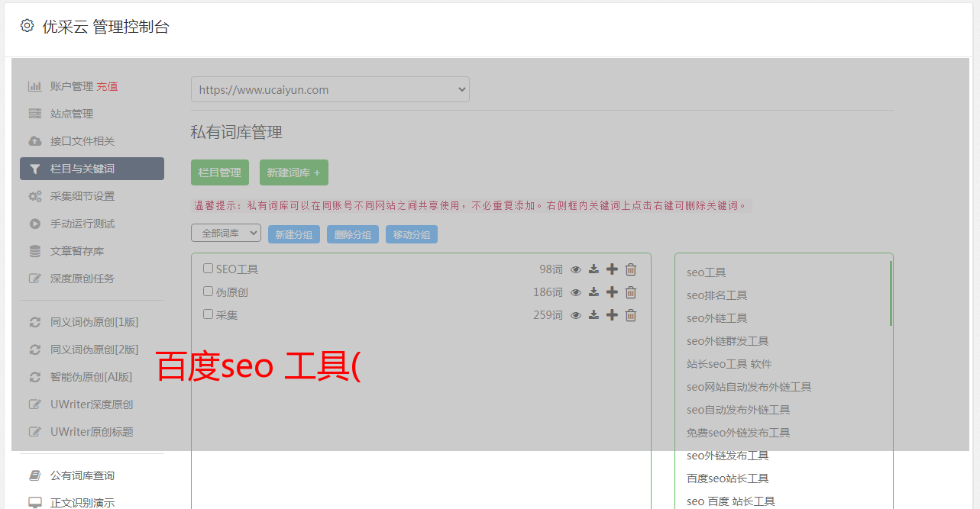Tick the SEO工具 checkbox

208,269
